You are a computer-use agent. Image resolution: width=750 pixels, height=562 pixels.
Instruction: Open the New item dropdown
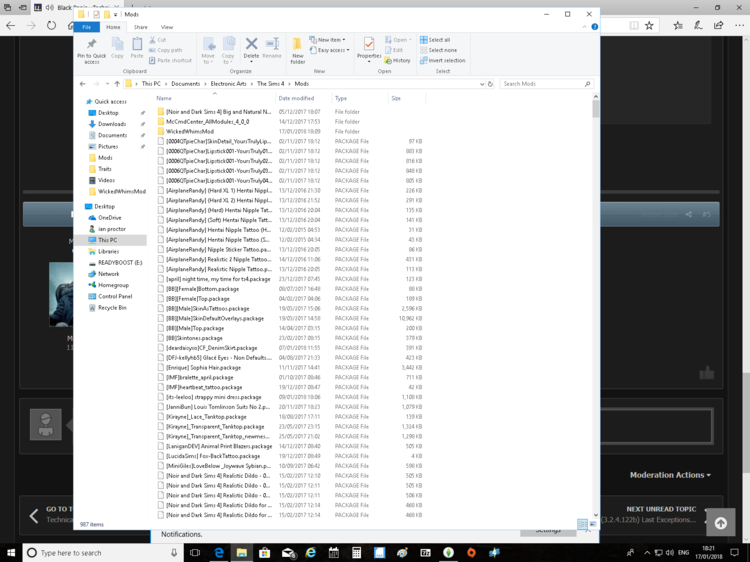[x=327, y=40]
